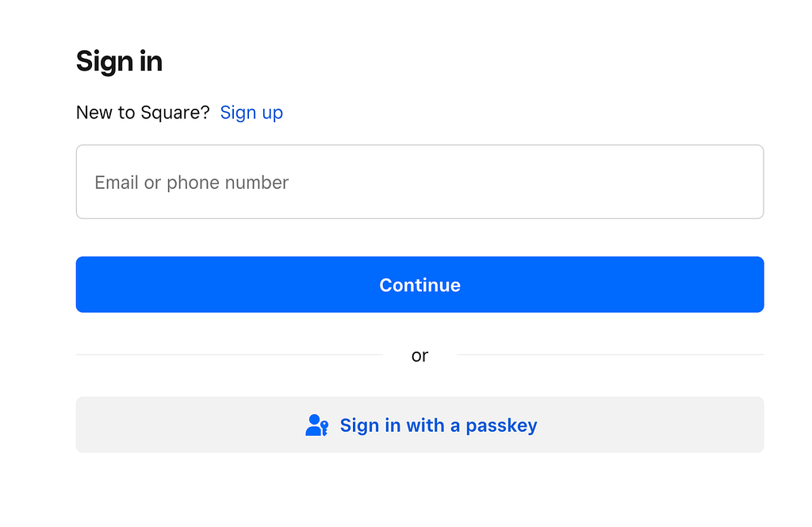Select the Email or phone number placeholder text
The width and height of the screenshot is (812, 527).
191,183
